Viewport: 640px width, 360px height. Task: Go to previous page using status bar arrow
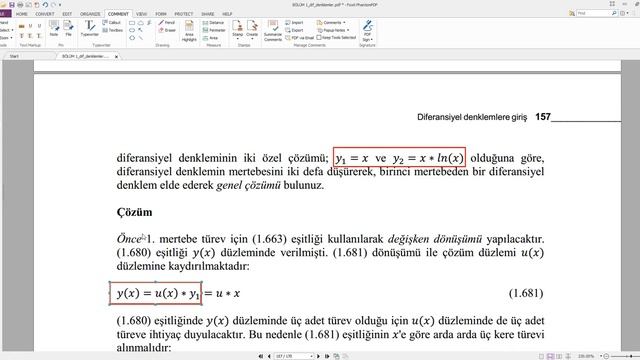tap(269, 356)
